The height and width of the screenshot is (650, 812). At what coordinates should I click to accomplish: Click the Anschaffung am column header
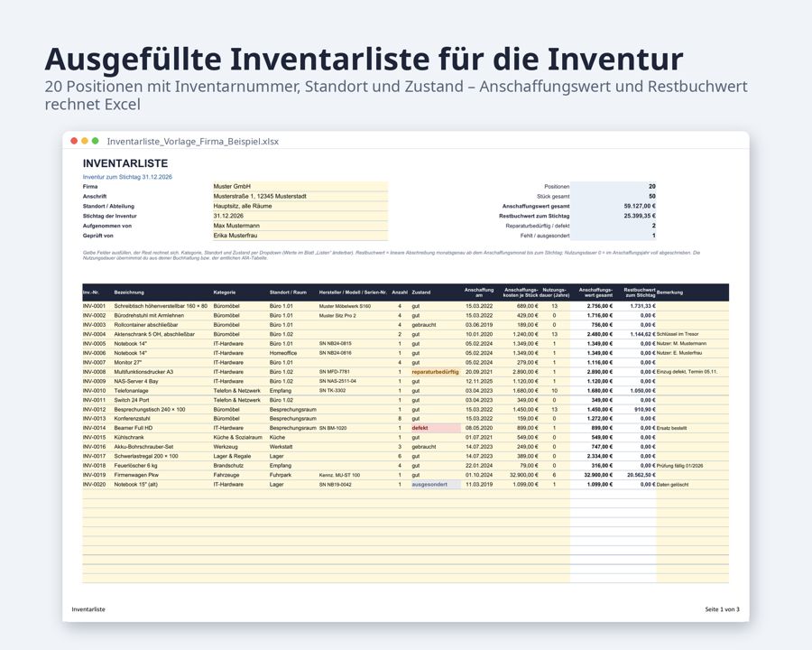(479, 292)
